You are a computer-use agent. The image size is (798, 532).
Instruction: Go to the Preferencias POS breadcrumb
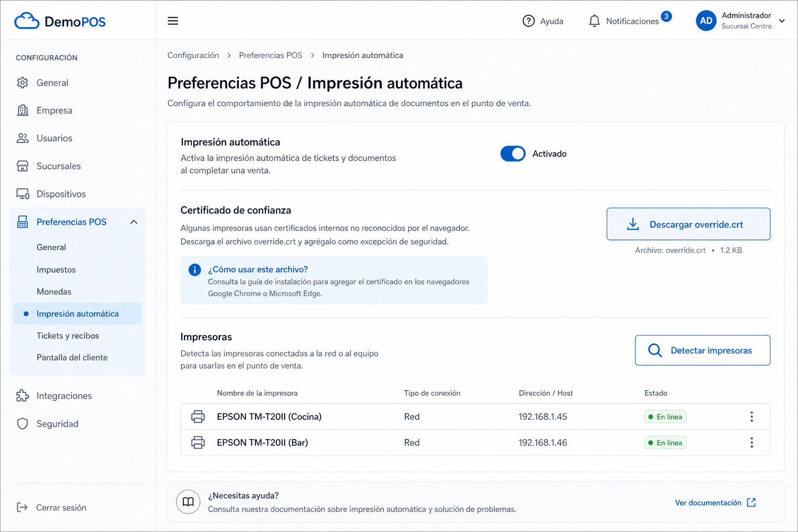tap(271, 55)
